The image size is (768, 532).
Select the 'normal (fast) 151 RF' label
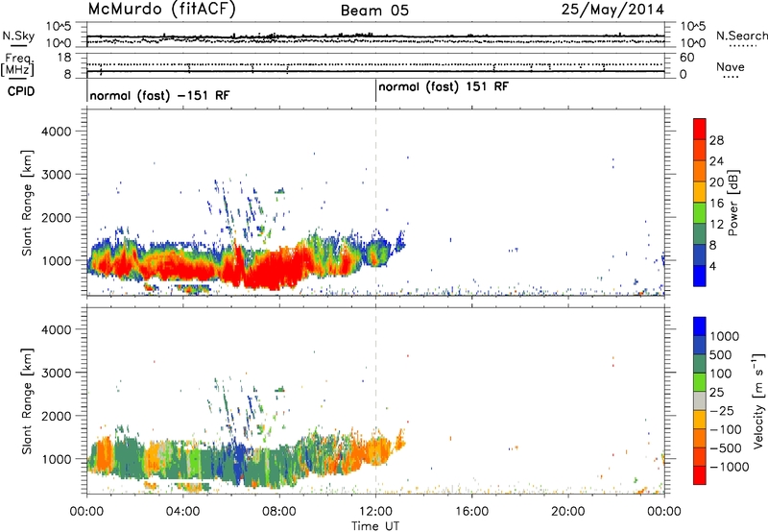pos(444,87)
